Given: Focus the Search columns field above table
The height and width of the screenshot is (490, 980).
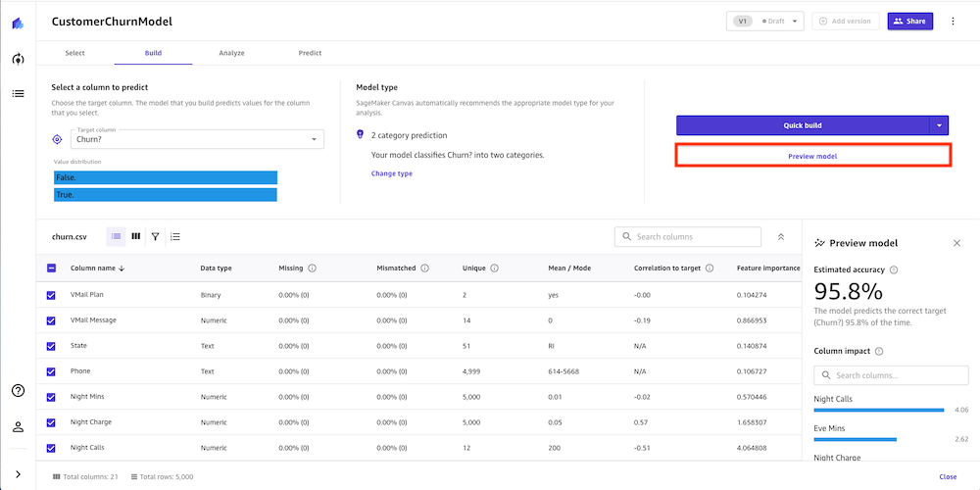Looking at the screenshot, I should [x=688, y=237].
